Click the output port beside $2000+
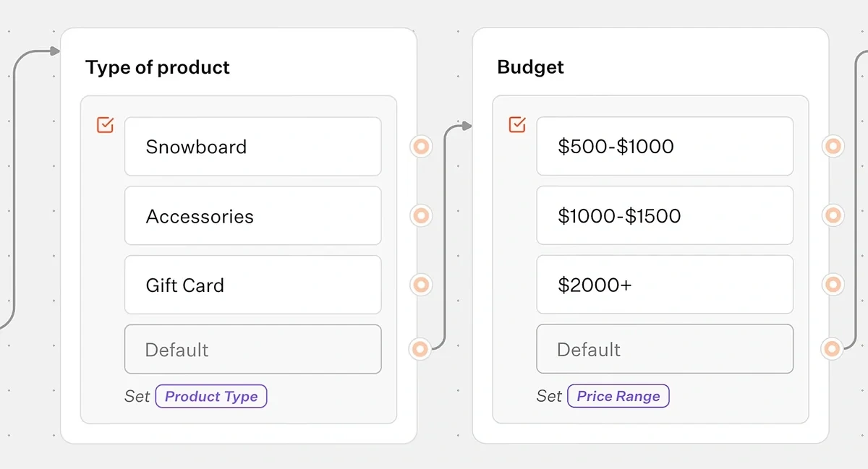868x469 pixels. coord(833,284)
